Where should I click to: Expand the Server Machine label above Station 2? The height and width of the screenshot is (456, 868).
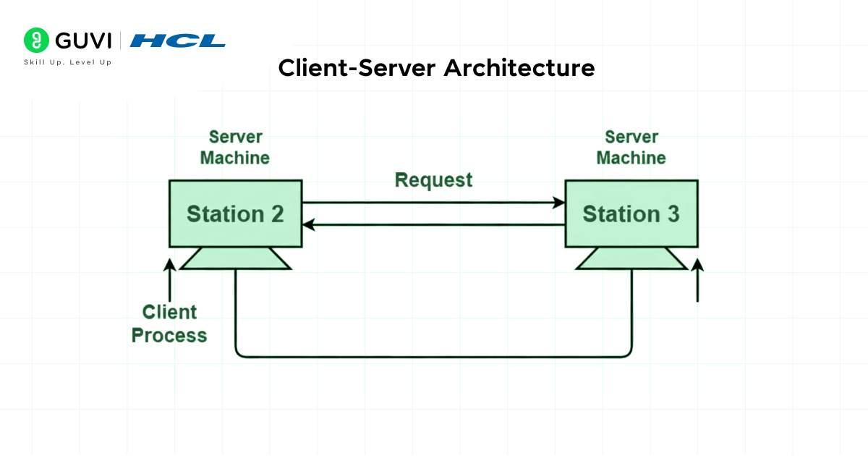[234, 147]
